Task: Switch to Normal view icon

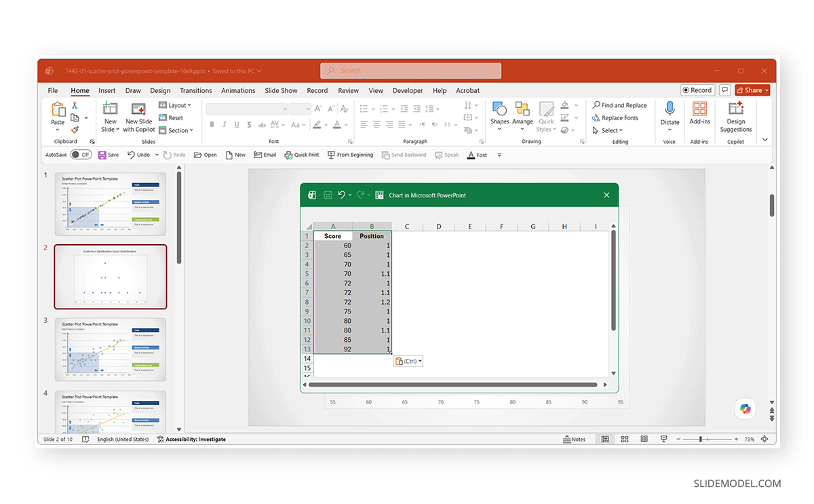Action: (x=604, y=439)
